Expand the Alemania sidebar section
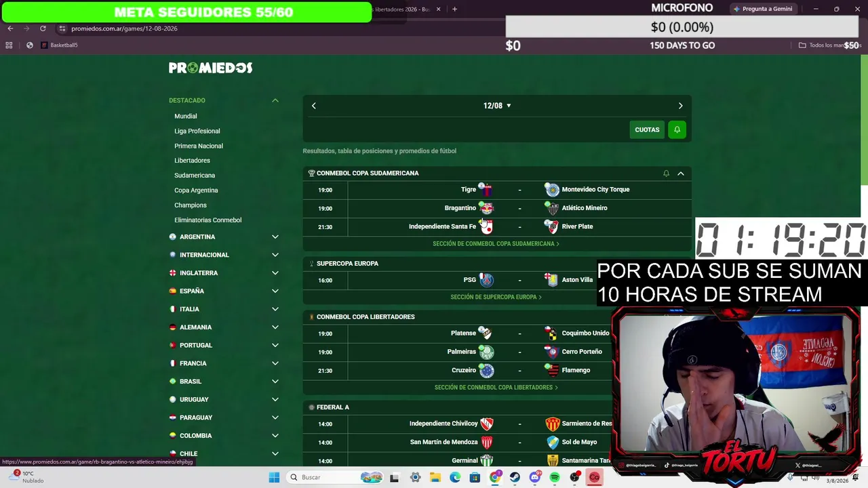 coord(275,327)
